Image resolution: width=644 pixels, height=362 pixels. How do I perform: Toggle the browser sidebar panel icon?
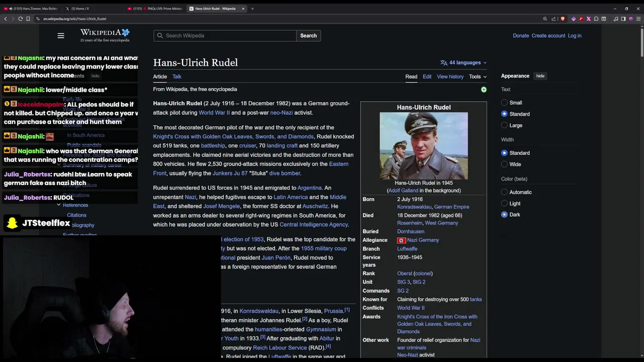click(623, 19)
